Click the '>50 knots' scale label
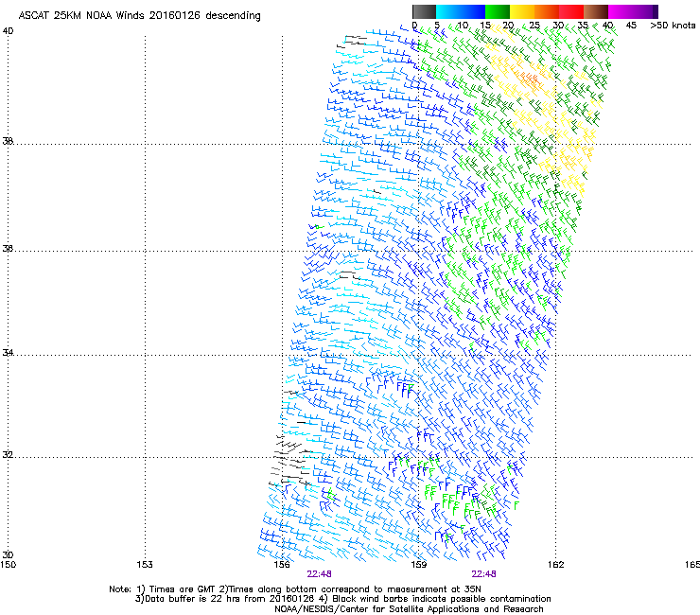This screenshot has width=700, height=615. tap(673, 26)
